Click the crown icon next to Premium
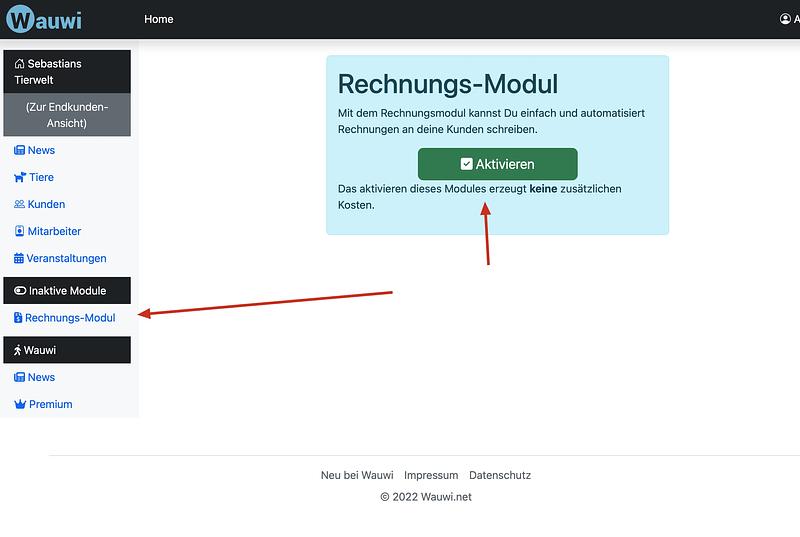The height and width of the screenshot is (537, 800). pos(19,404)
